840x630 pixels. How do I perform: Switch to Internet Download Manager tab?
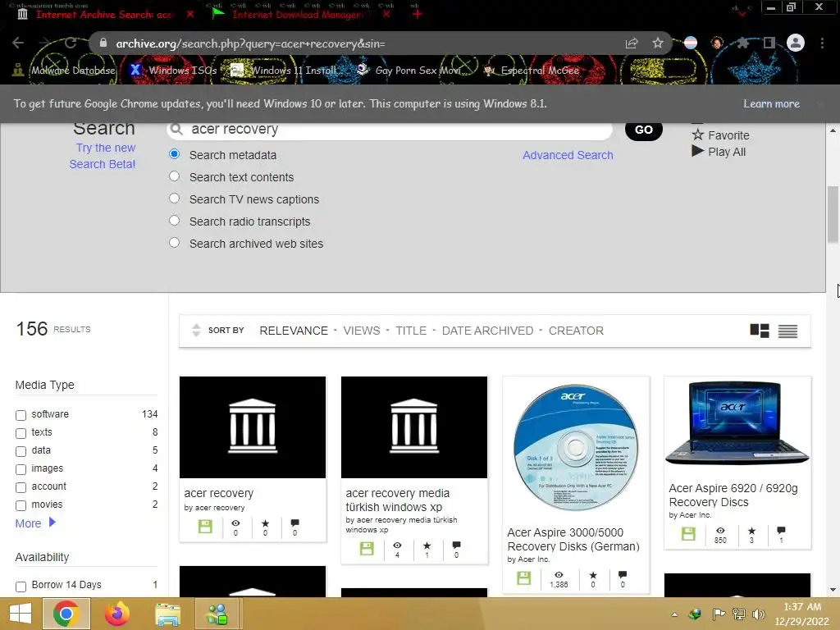point(298,15)
